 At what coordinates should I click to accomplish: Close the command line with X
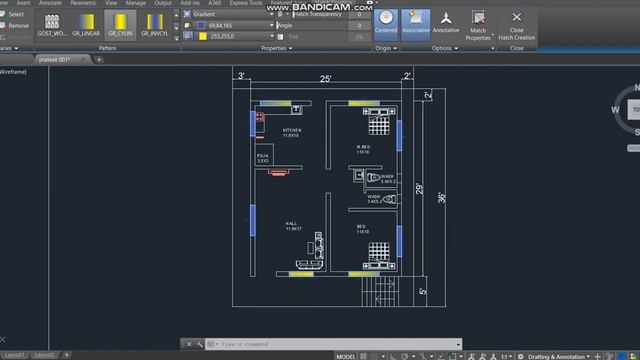tap(189, 344)
